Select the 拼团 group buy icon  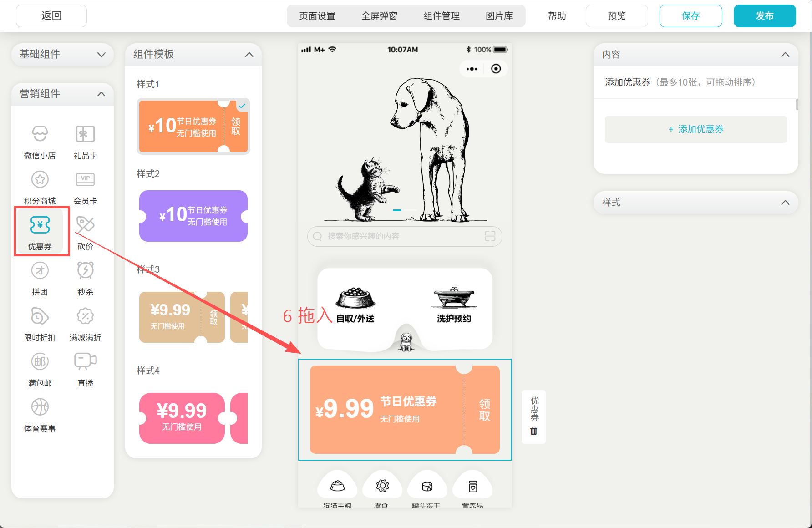pos(40,271)
